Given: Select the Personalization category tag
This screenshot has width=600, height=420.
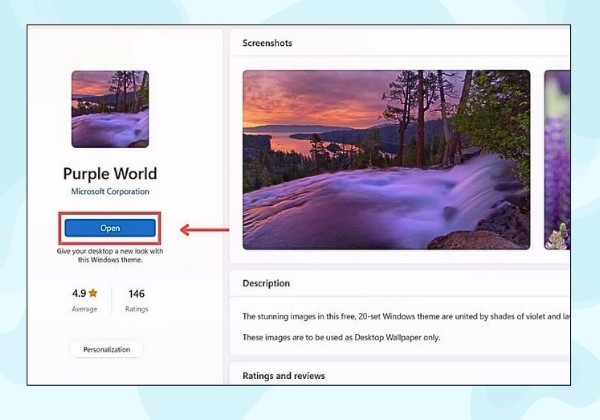Looking at the screenshot, I should click(107, 350).
